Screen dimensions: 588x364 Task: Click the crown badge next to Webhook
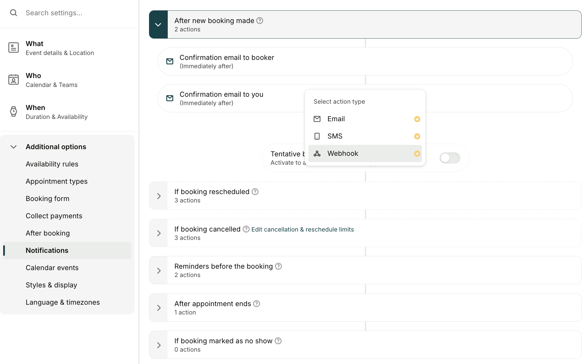[x=417, y=153]
